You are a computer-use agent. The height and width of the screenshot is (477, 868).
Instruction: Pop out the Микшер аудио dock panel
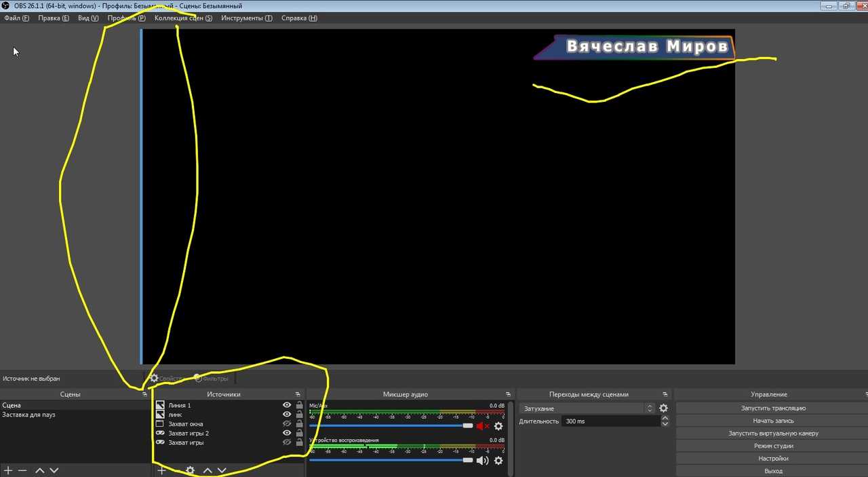(509, 394)
